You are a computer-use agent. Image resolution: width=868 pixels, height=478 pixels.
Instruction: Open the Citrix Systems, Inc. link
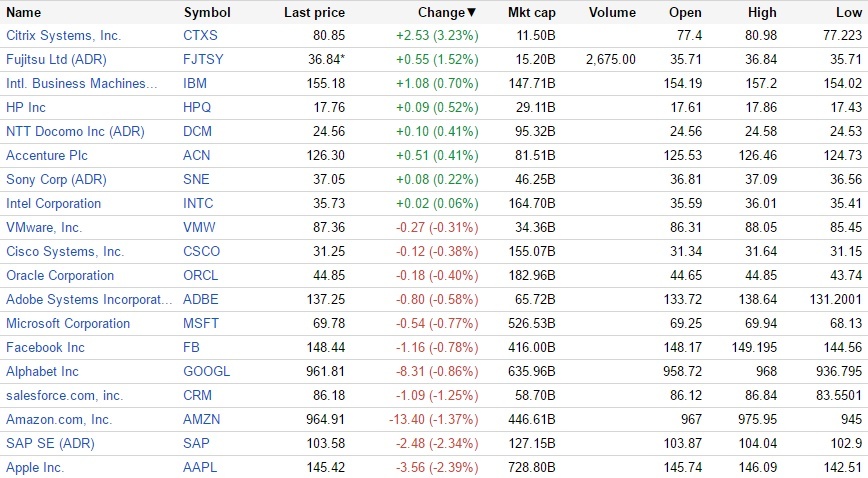coord(63,36)
